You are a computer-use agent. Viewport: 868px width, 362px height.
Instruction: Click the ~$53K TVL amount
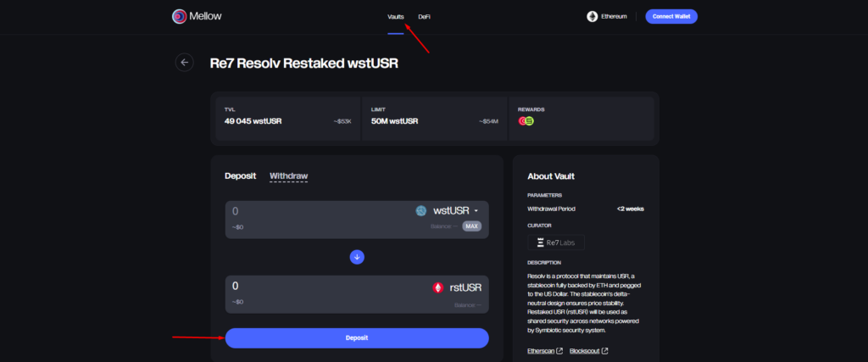click(342, 121)
